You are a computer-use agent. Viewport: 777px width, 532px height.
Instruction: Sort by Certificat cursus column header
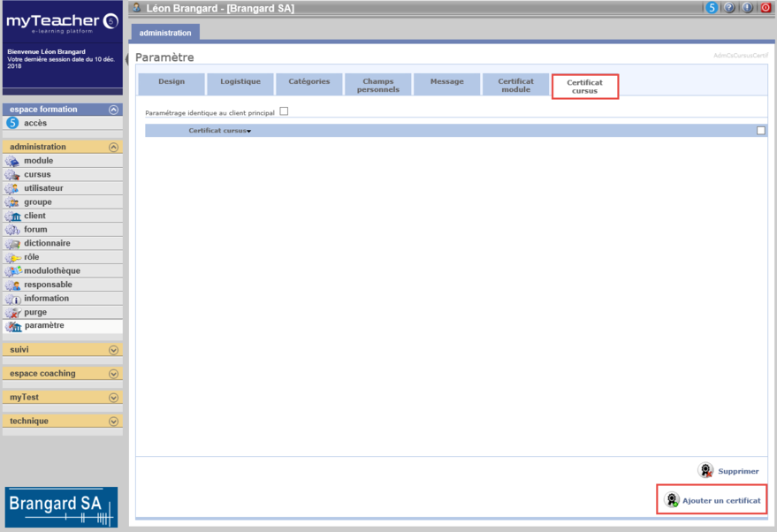tap(219, 131)
